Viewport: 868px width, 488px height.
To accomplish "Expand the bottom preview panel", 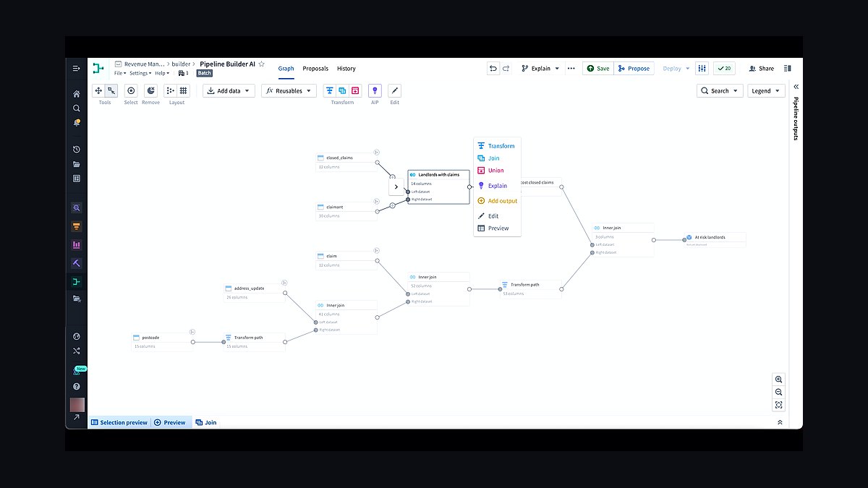I will tap(780, 422).
